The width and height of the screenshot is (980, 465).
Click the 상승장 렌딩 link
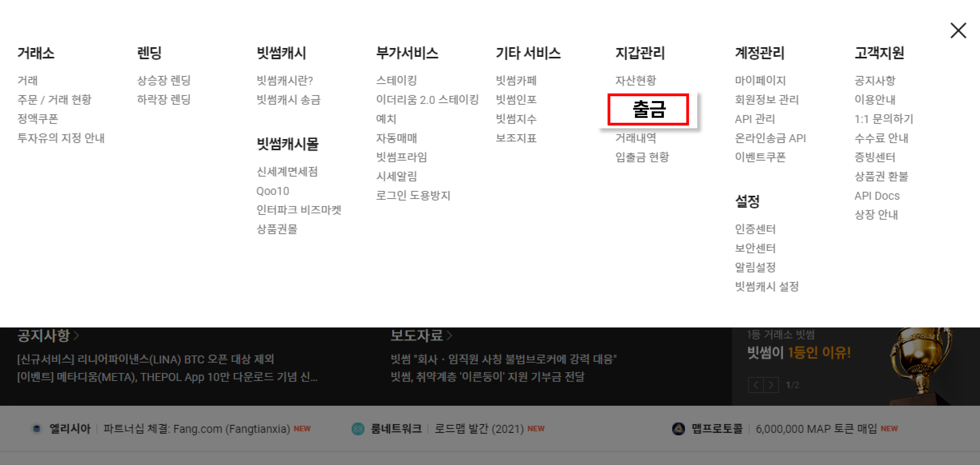pos(164,80)
